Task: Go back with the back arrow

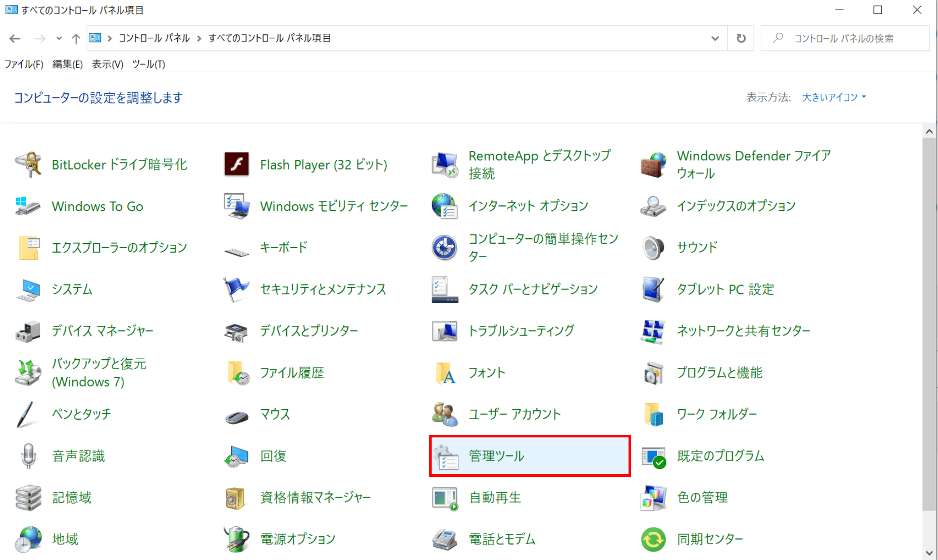Action: (x=15, y=38)
